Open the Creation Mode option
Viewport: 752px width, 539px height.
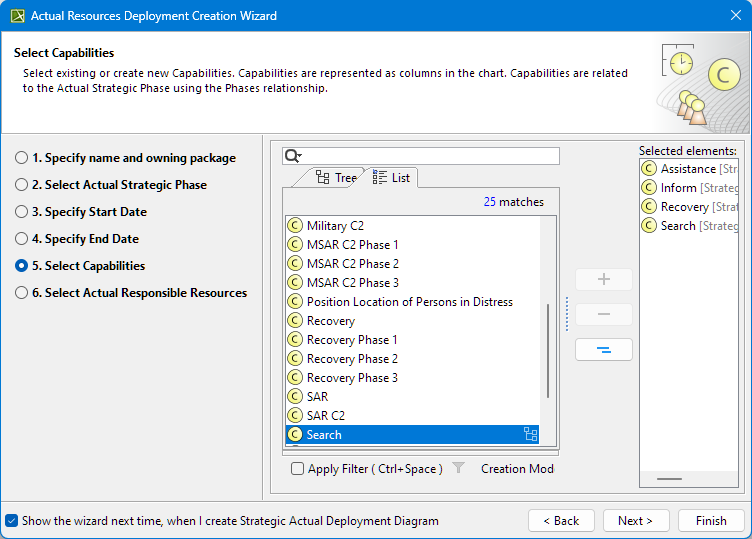pyautogui.click(x=517, y=469)
